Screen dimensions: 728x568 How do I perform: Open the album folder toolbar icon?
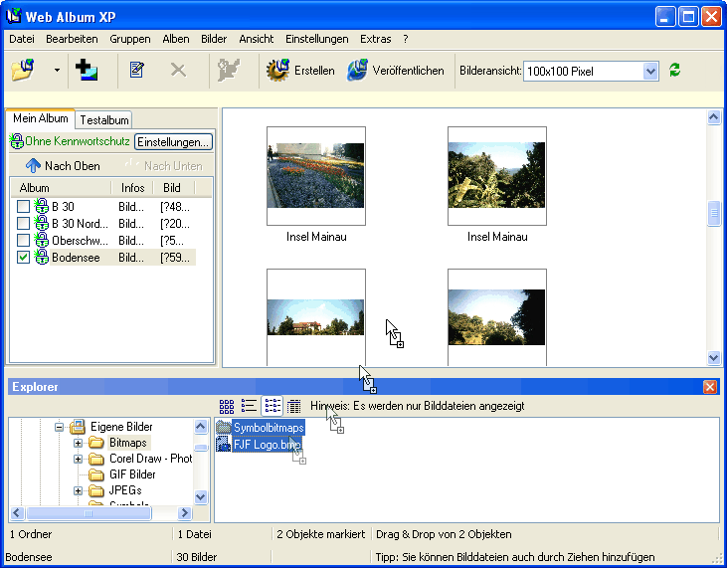(x=23, y=71)
